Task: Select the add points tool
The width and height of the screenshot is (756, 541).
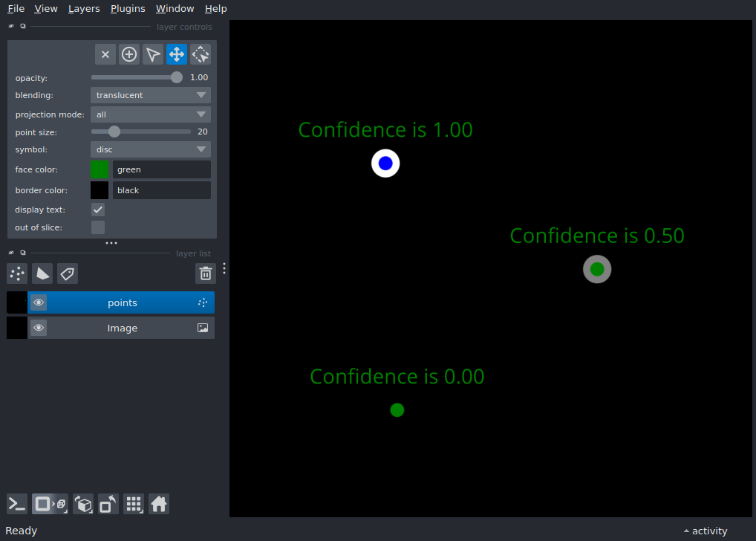Action: click(129, 54)
